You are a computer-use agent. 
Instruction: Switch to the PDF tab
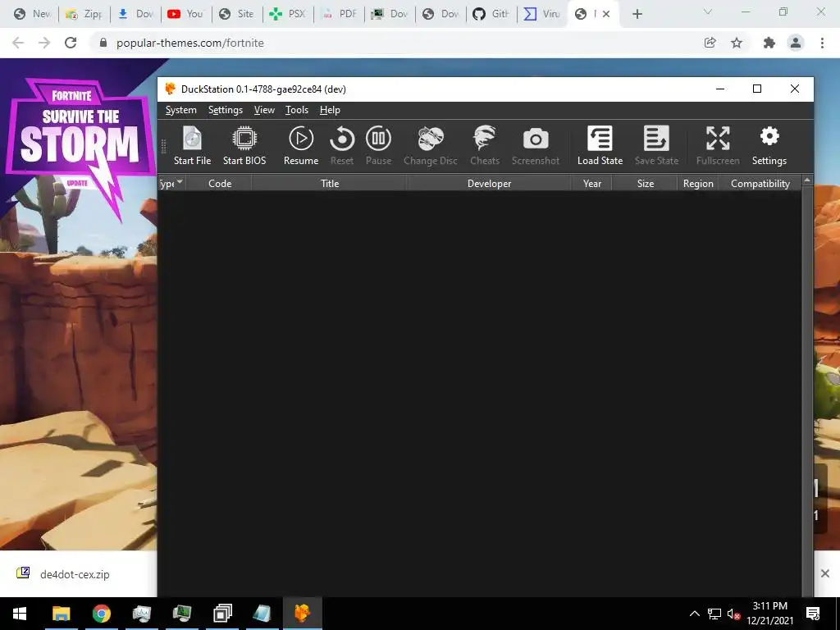[338, 14]
